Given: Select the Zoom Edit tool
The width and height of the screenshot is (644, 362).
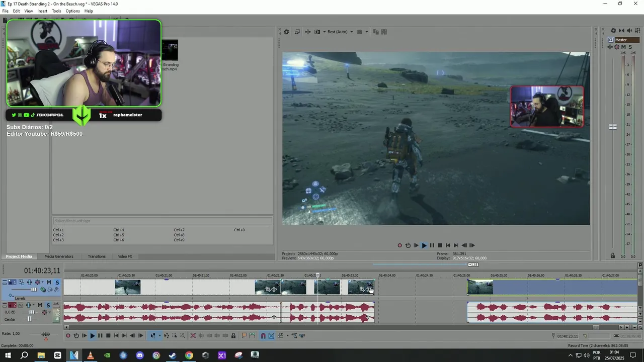Looking at the screenshot, I should [183, 335].
